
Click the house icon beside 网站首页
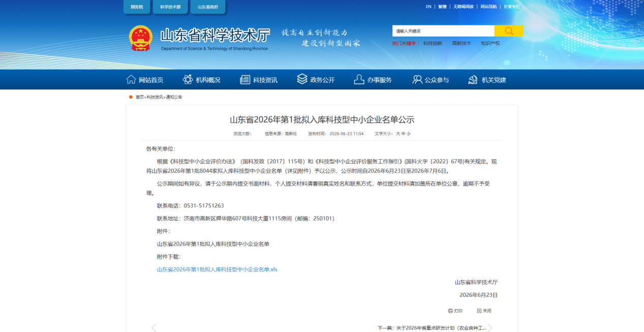(x=131, y=80)
